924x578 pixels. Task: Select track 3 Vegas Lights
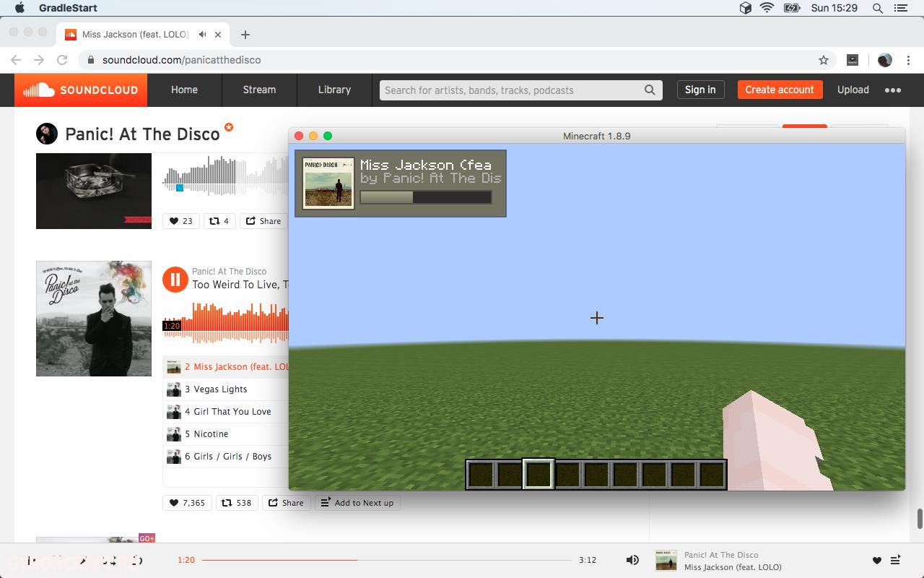226,389
